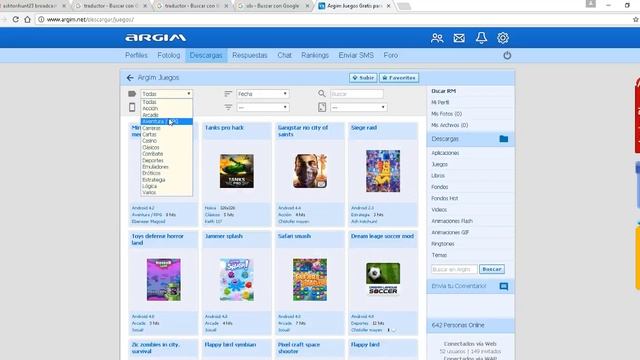Open Libros sidebar link
Screen dimensions: 640x360
click(438, 176)
